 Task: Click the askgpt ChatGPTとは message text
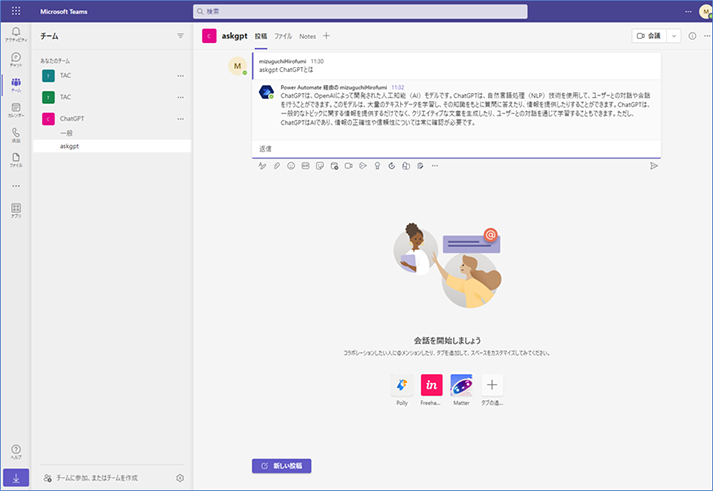tap(286, 70)
